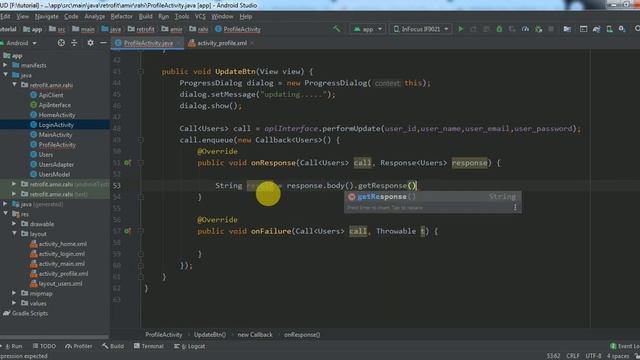This screenshot has height=360, width=640.
Task: Start debugging with the bug icon
Action: 499,29
